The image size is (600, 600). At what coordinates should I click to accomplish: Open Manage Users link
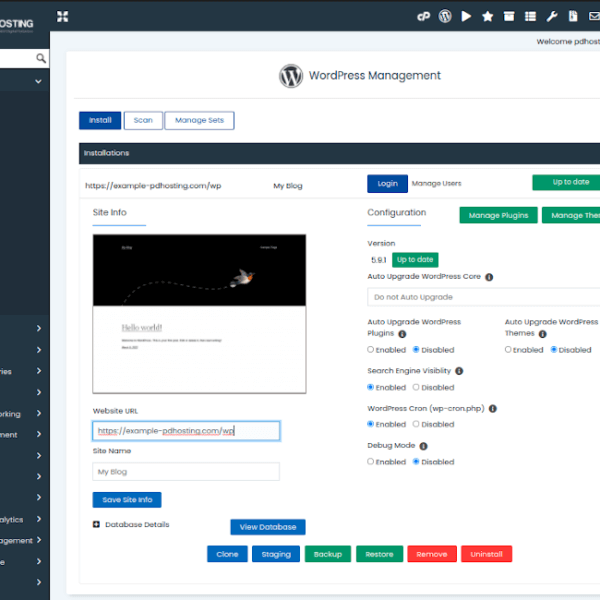(x=437, y=183)
